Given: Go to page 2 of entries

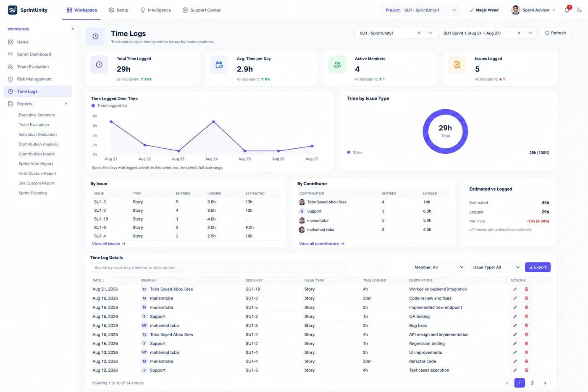Looking at the screenshot, I should pyautogui.click(x=532, y=383).
